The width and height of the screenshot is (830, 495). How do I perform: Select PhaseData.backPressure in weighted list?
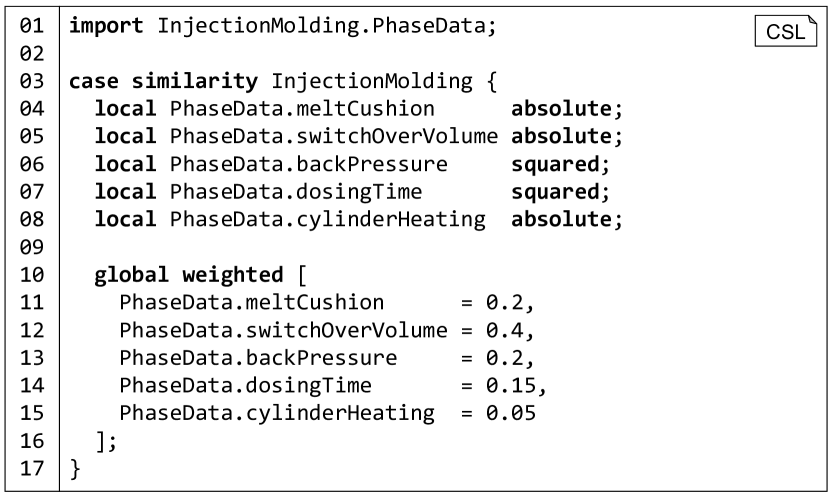pyautogui.click(x=258, y=358)
